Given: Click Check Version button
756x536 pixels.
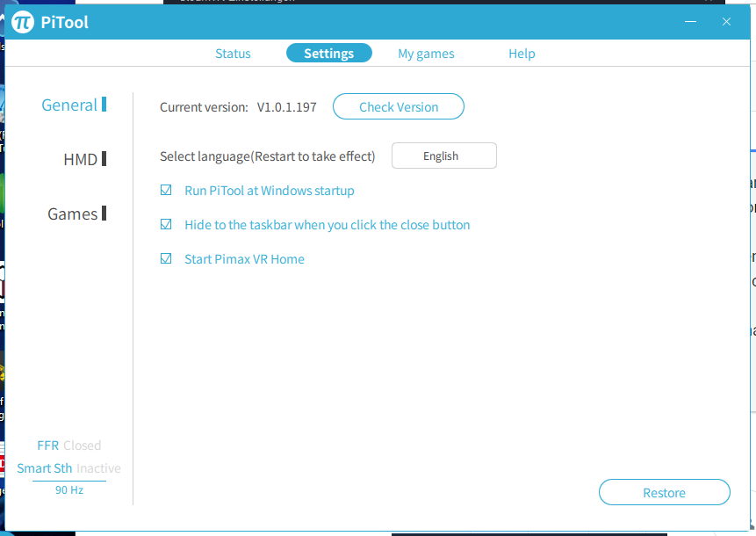Looking at the screenshot, I should (x=399, y=106).
